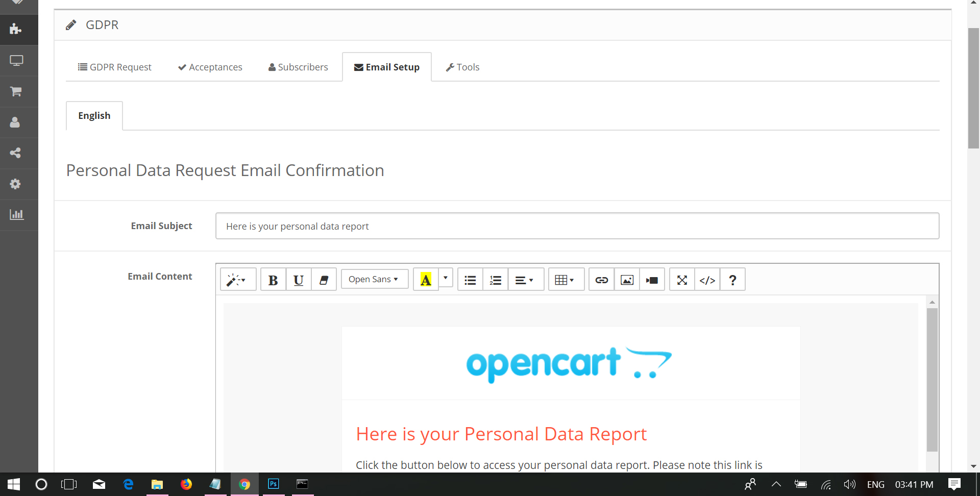This screenshot has width=980, height=496.
Task: Open Mail app in taskbar
Action: pos(99,484)
